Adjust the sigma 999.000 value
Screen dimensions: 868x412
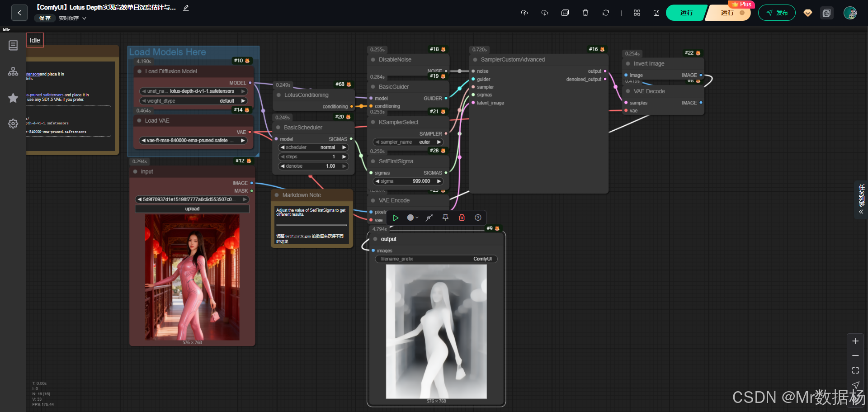(408, 181)
